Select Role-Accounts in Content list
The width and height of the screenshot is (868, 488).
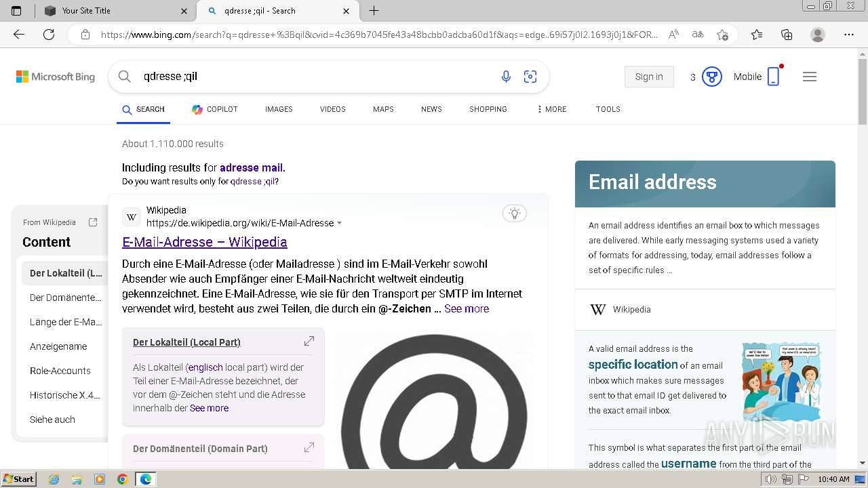pyautogui.click(x=60, y=371)
